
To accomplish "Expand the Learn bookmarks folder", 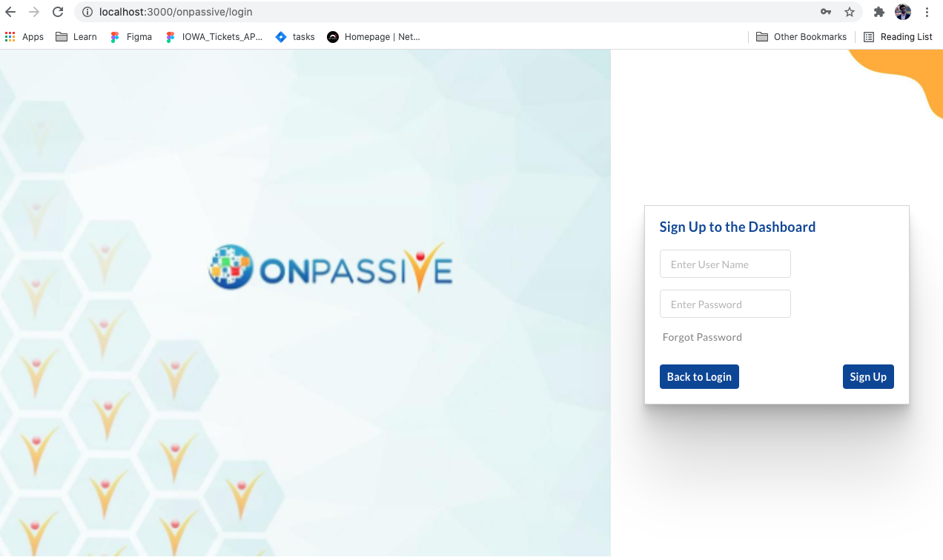I will tap(76, 37).
